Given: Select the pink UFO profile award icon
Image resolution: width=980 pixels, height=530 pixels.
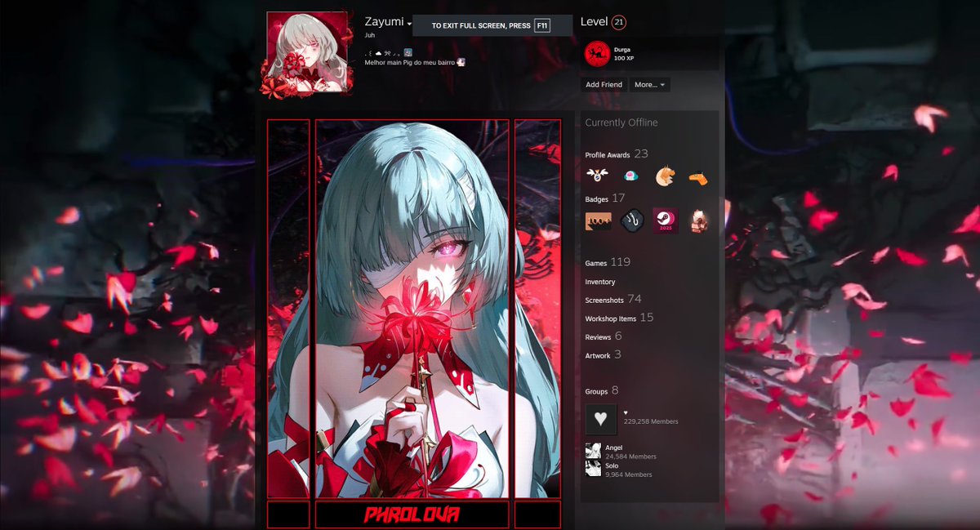Looking at the screenshot, I should click(631, 176).
